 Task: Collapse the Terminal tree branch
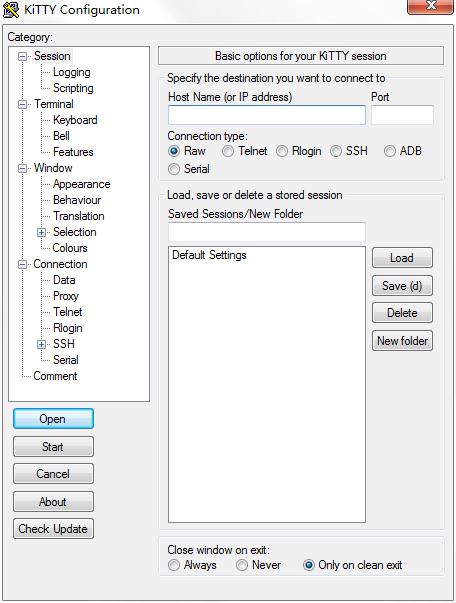[x=23, y=104]
